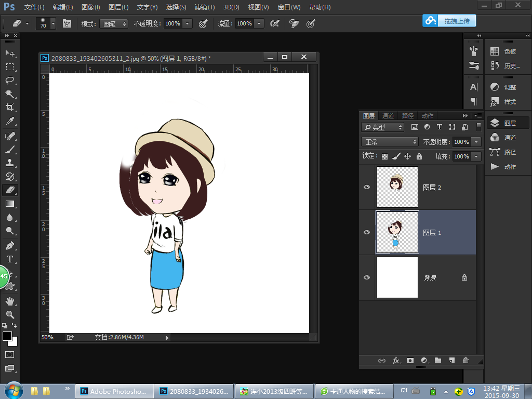Image resolution: width=532 pixels, height=399 pixels.
Task: Open the layer blend mode 正常 dropdown
Action: pyautogui.click(x=390, y=142)
